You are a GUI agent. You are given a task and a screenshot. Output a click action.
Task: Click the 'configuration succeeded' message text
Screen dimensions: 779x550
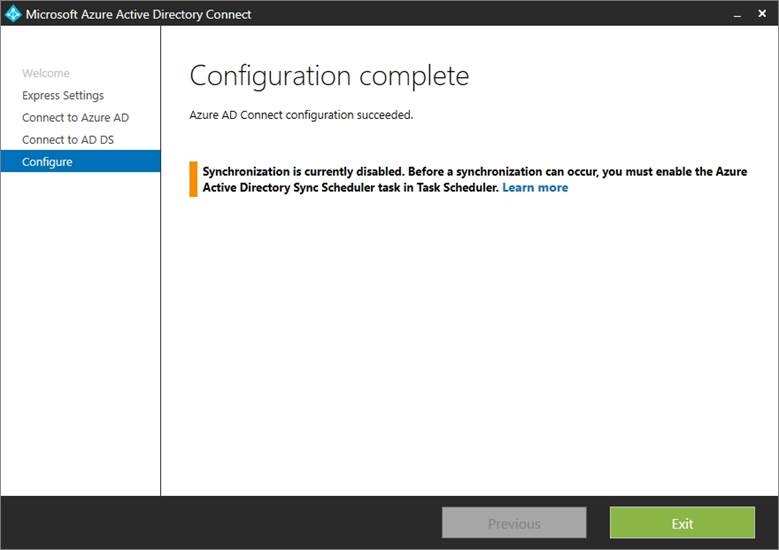tap(301, 115)
